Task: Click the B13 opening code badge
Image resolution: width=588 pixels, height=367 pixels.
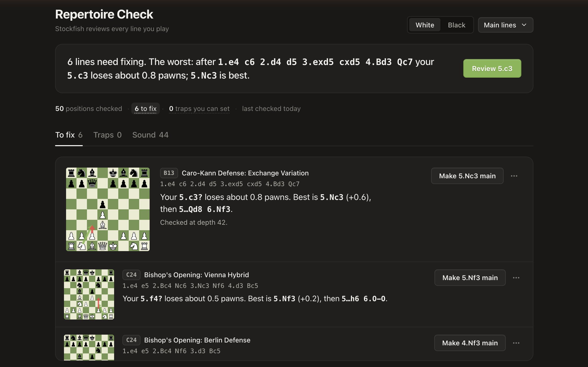Action: pos(169,173)
